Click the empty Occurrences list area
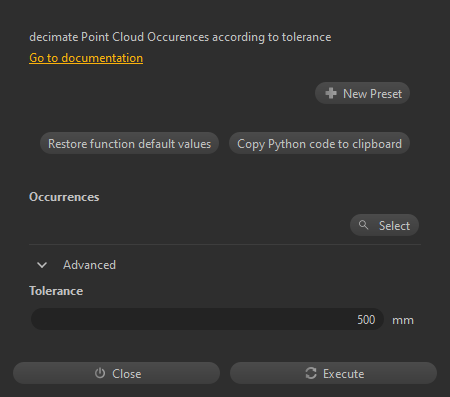The image size is (450, 397). tap(187, 225)
